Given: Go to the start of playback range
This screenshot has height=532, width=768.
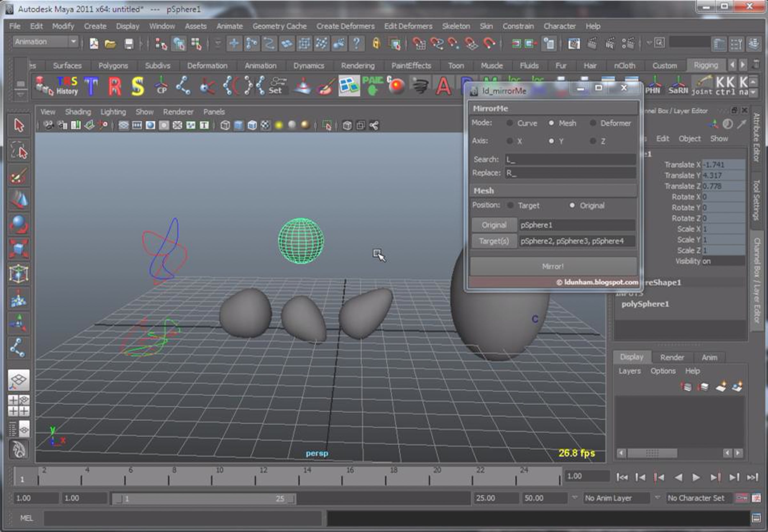Looking at the screenshot, I should click(x=622, y=477).
